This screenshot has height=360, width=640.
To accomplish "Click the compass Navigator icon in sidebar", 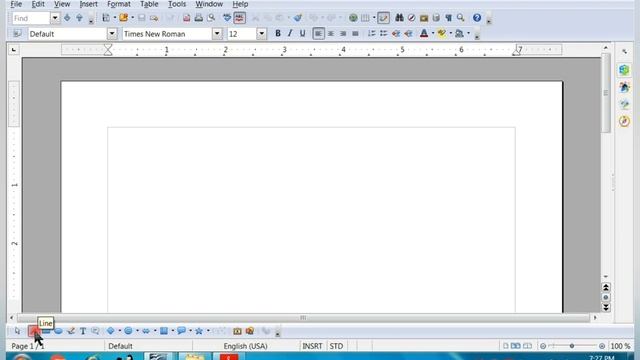I will coord(624,121).
